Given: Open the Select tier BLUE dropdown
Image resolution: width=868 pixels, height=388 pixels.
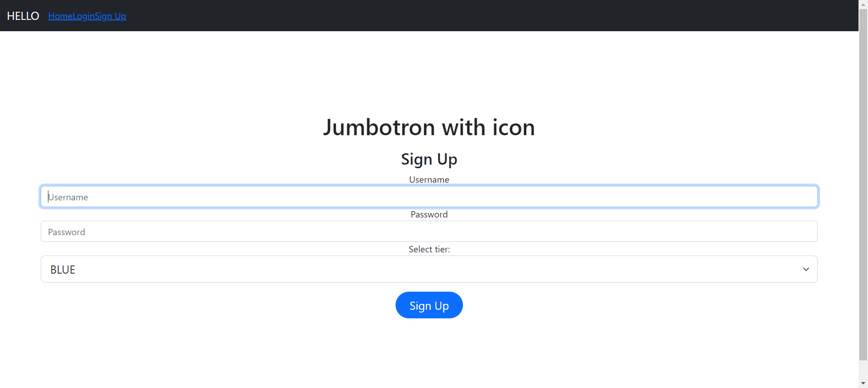Looking at the screenshot, I should pos(429,269).
